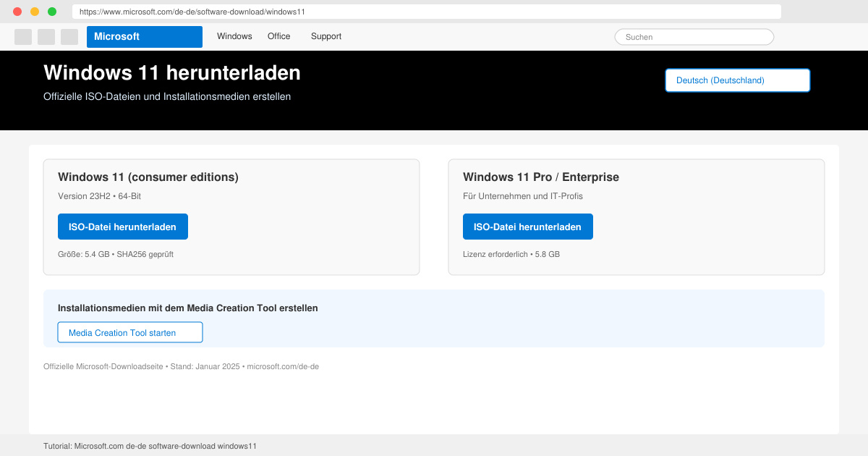Open the Support menu item
This screenshot has width=868, height=456.
[326, 36]
